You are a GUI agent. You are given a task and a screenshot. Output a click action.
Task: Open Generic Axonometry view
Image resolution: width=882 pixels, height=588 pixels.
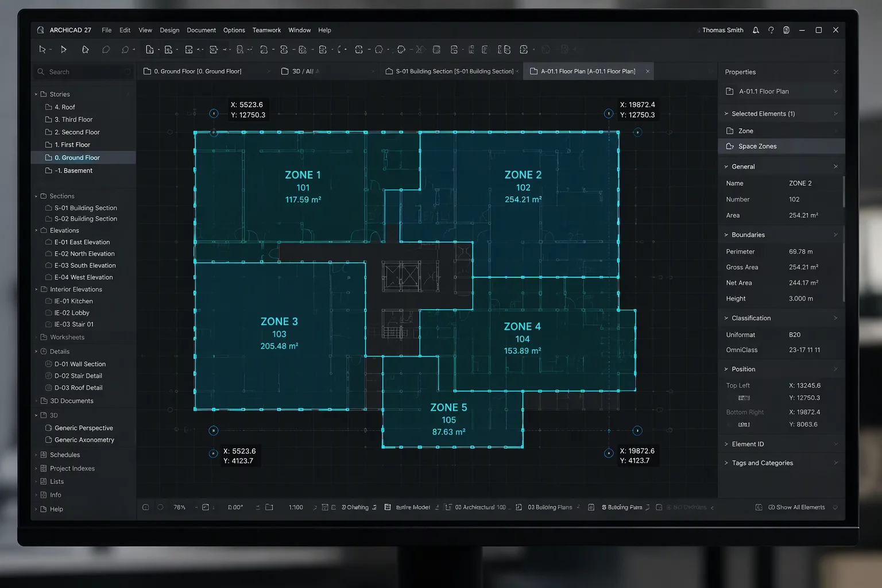[x=84, y=440]
